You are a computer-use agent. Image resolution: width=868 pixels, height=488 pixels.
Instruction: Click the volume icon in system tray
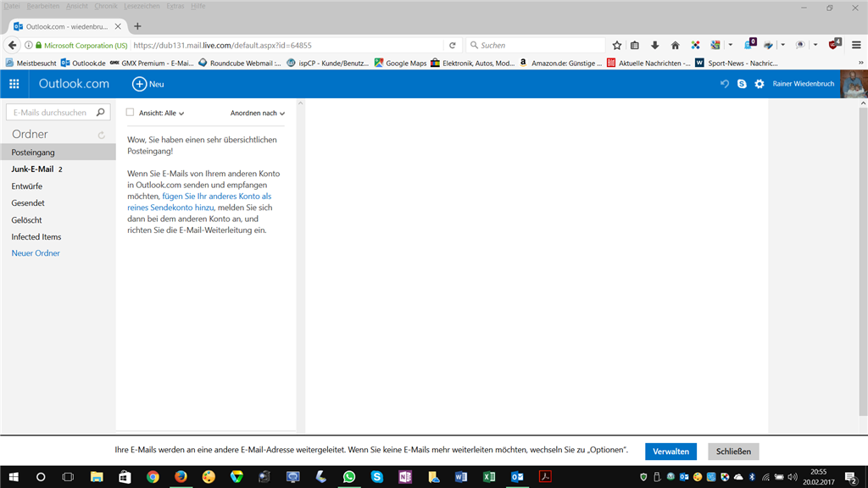pyautogui.click(x=793, y=477)
